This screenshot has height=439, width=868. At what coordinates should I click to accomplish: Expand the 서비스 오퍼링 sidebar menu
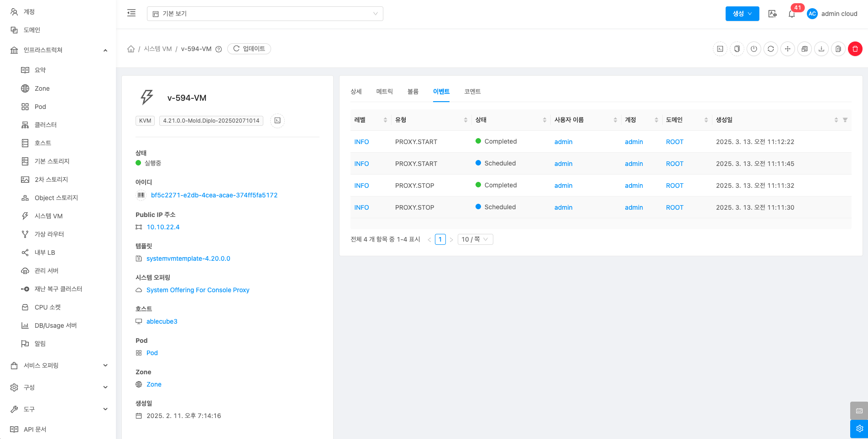pos(58,365)
